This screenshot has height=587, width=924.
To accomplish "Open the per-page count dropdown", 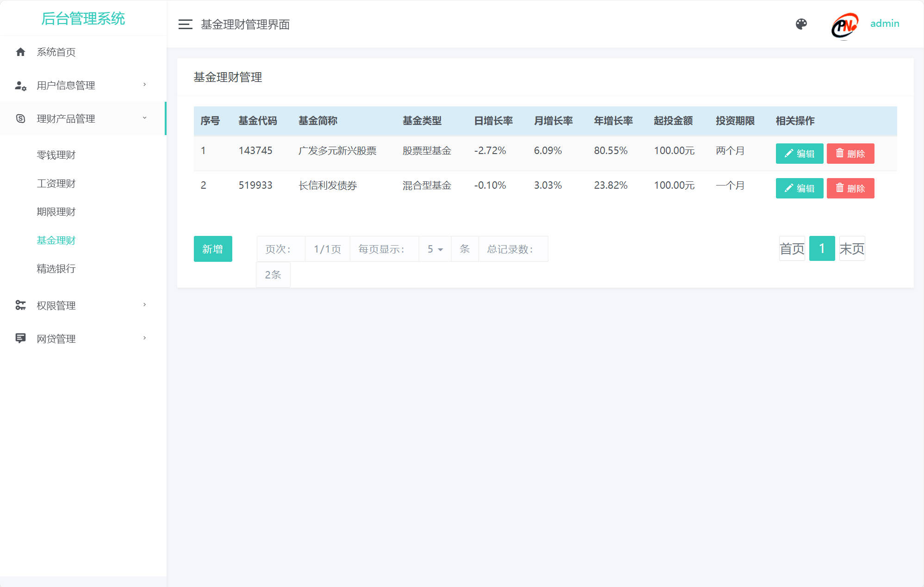I will point(435,249).
